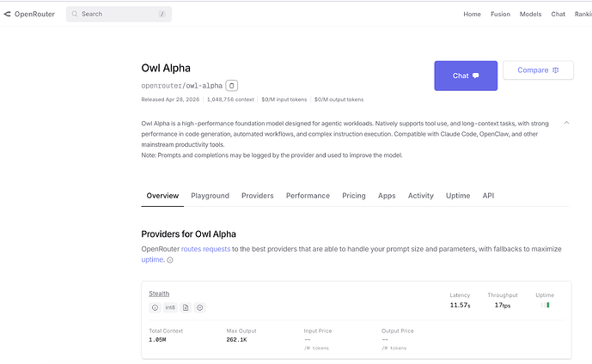Click the info icon next to uptime

[x=170, y=260]
